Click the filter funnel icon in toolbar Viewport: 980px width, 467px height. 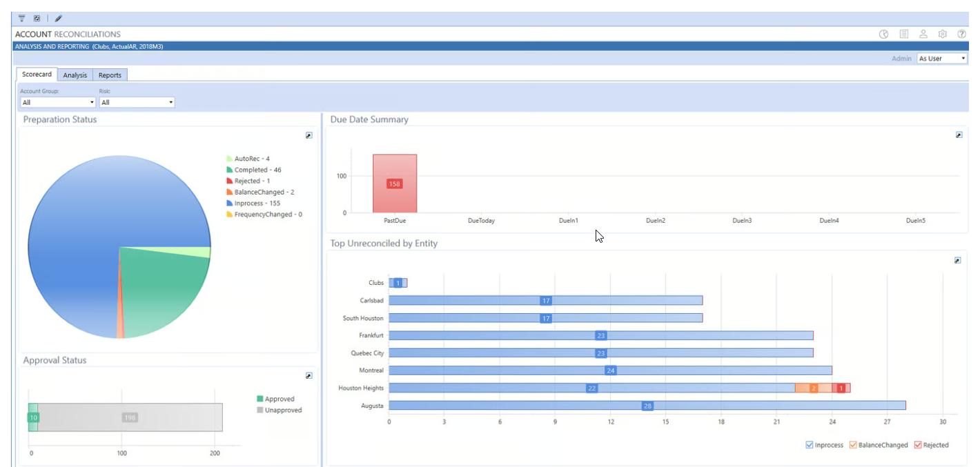point(22,19)
